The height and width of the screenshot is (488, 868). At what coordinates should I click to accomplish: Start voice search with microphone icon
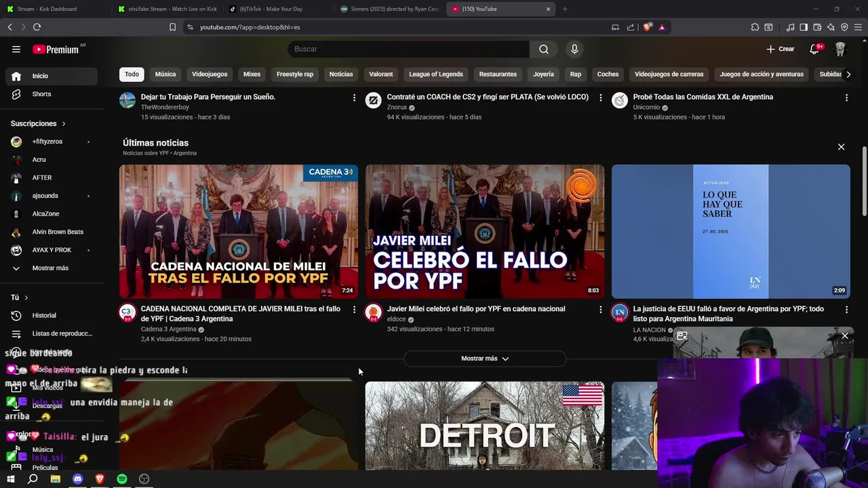click(574, 49)
